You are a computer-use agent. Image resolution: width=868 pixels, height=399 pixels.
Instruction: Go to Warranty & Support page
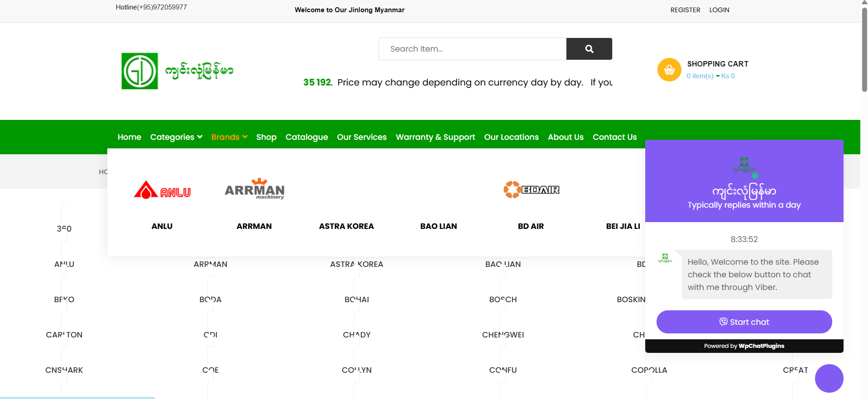click(435, 137)
